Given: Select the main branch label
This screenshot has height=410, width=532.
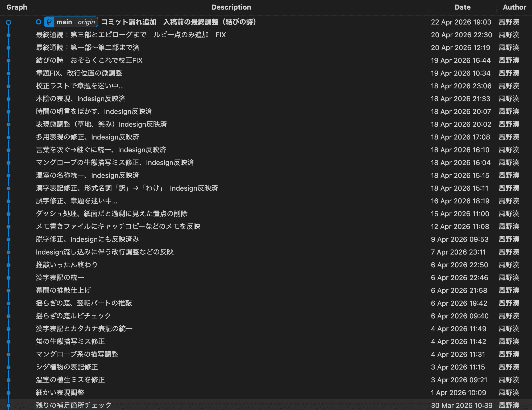Looking at the screenshot, I should 64,22.
